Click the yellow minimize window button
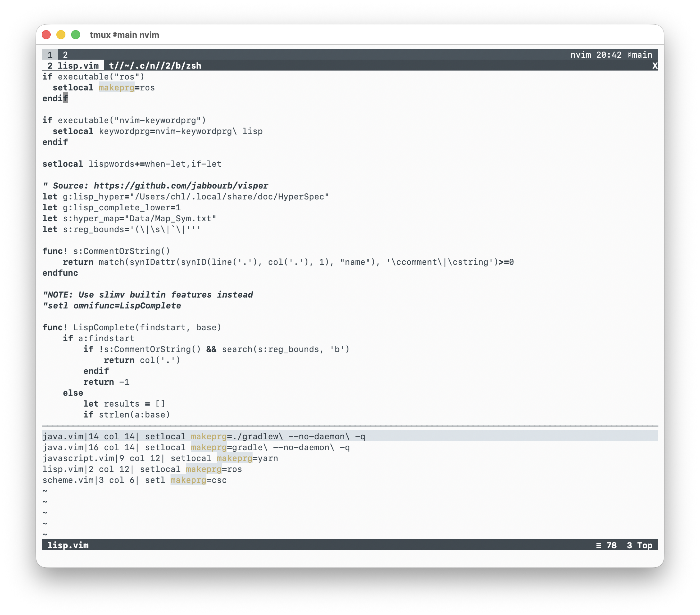Screen dimensions: 700x615 [61, 35]
